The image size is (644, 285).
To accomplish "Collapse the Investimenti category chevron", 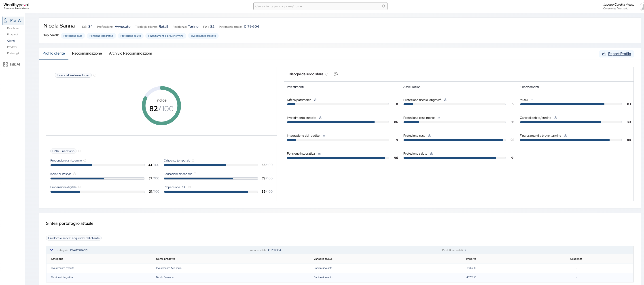I will [51, 250].
